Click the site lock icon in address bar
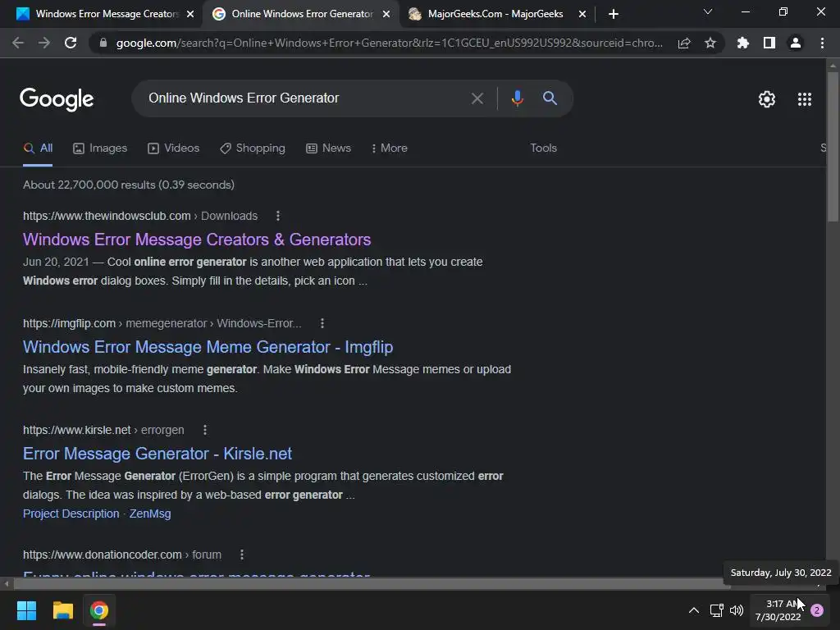 pyautogui.click(x=103, y=43)
